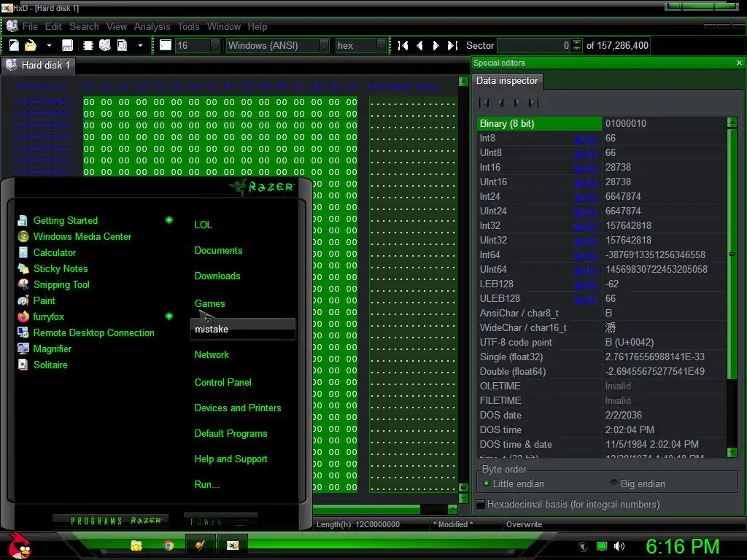Open Devices and Printers in Start menu

(x=238, y=408)
